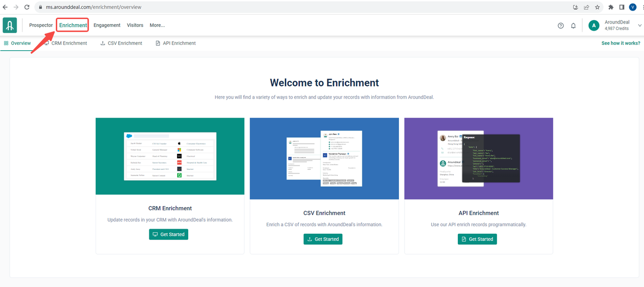Open the help question mark icon
Image resolution: width=644 pixels, height=287 pixels.
[560, 26]
